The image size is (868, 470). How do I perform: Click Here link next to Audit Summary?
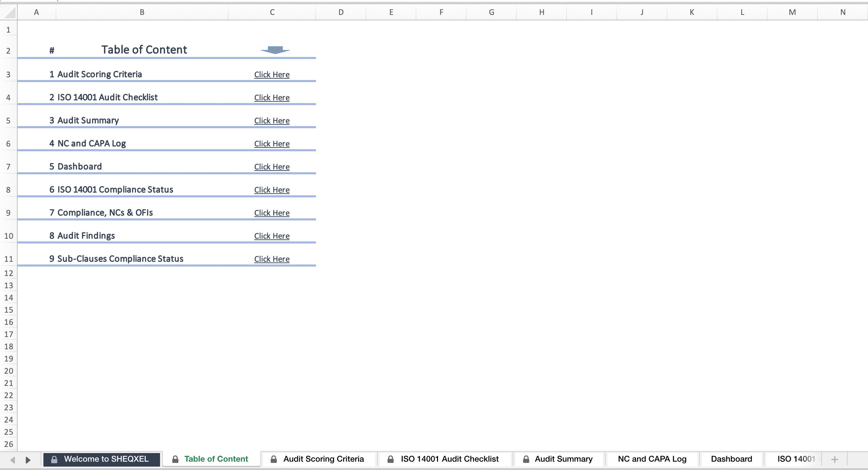(x=272, y=120)
